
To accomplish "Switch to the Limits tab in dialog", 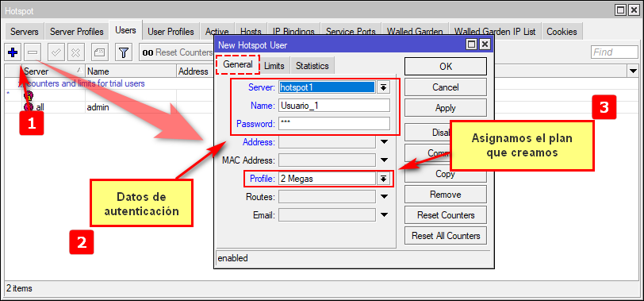I will pyautogui.click(x=274, y=66).
